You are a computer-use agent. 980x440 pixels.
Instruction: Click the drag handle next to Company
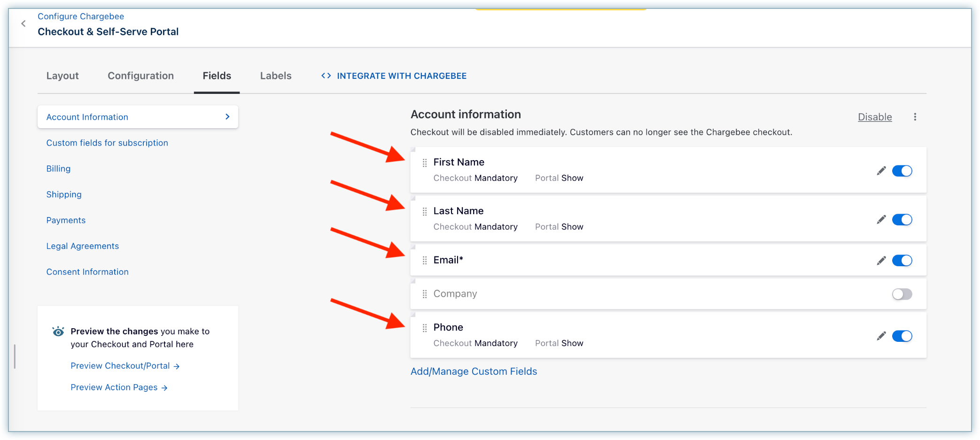click(x=425, y=294)
